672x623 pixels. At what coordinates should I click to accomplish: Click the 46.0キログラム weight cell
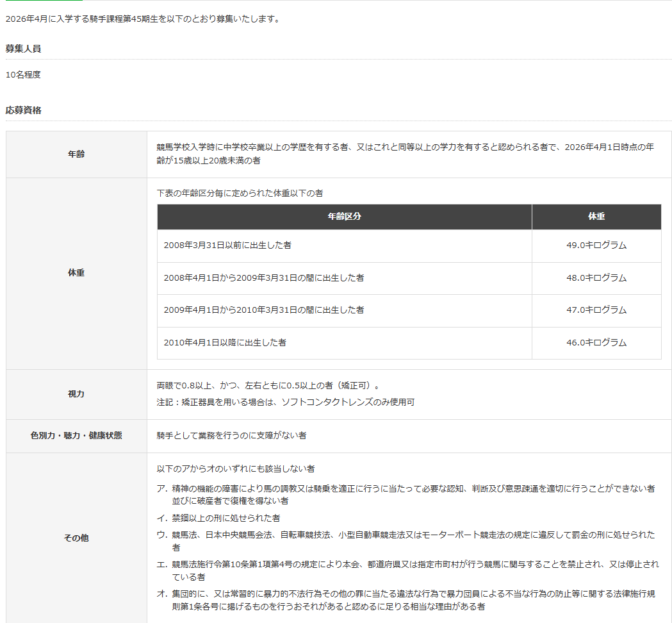596,343
